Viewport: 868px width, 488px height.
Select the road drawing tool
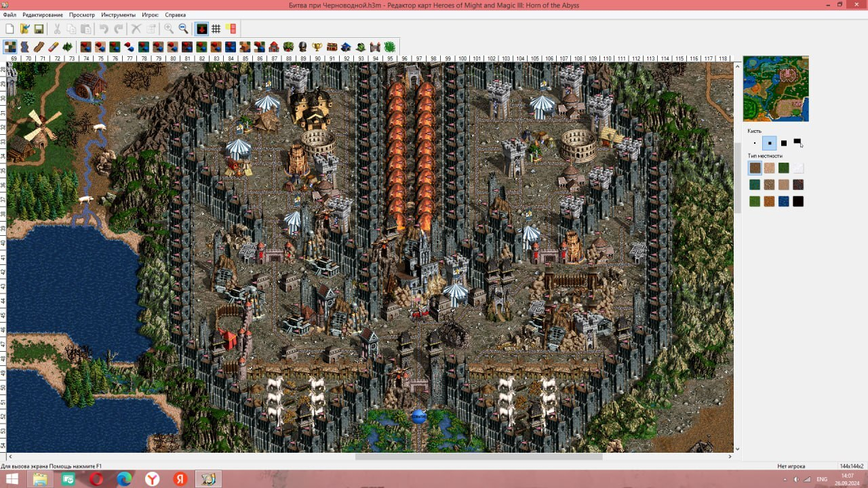39,47
